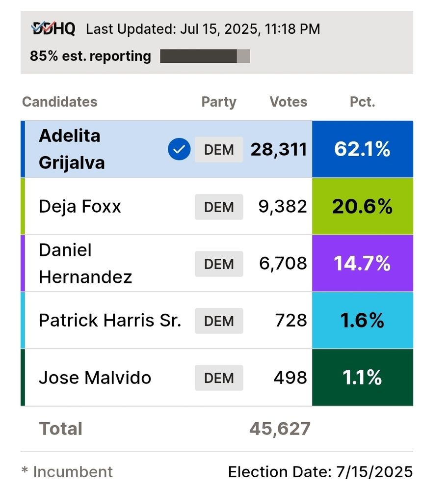Click the dark green 1.1% percentage box
Screen dimensions: 448x491
pos(363,377)
